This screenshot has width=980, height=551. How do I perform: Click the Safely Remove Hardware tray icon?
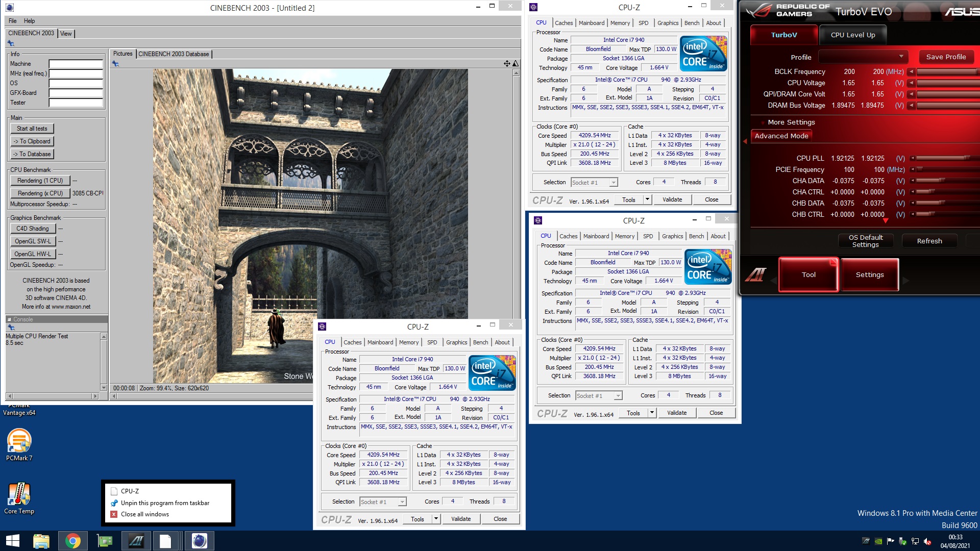[903, 541]
